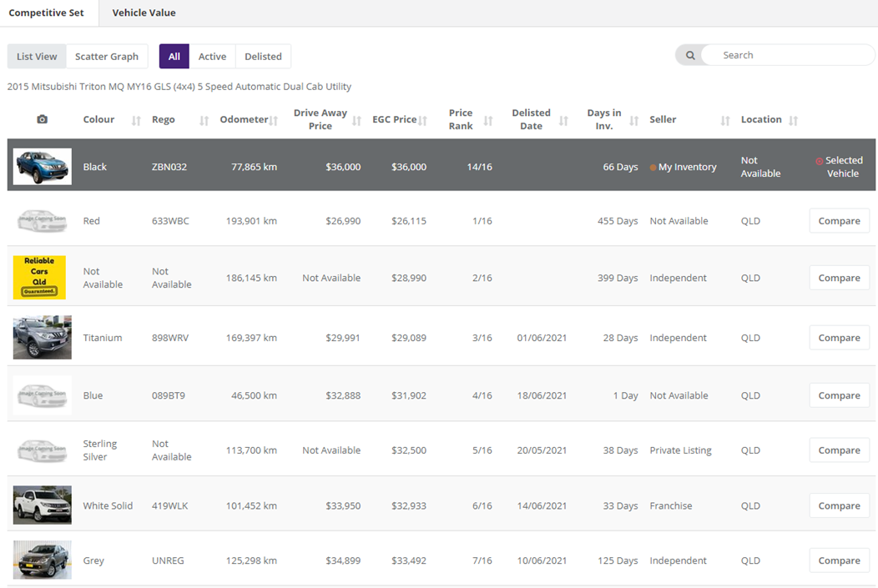Filter to Delisted listings

[263, 57]
